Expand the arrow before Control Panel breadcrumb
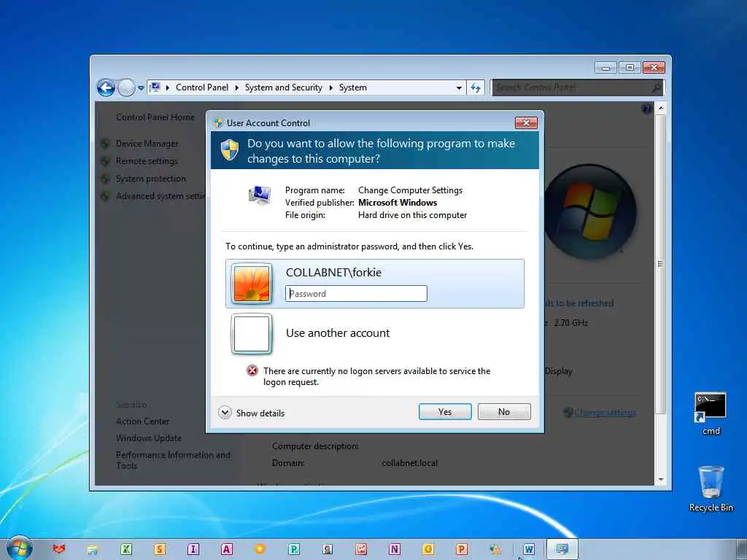The width and height of the screenshot is (747, 560). pyautogui.click(x=168, y=87)
